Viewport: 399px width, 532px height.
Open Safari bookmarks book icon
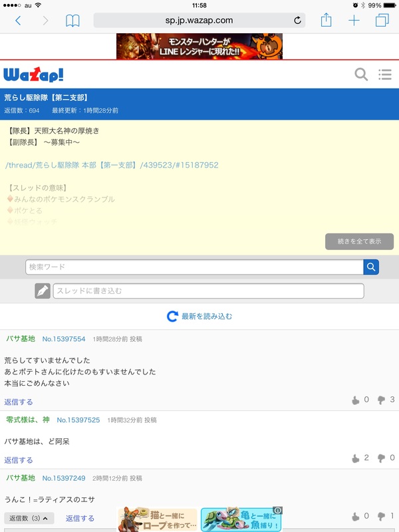pyautogui.click(x=72, y=21)
